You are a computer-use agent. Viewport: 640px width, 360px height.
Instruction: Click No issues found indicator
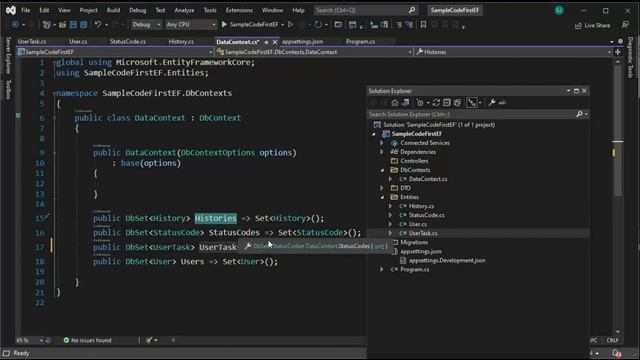87,340
